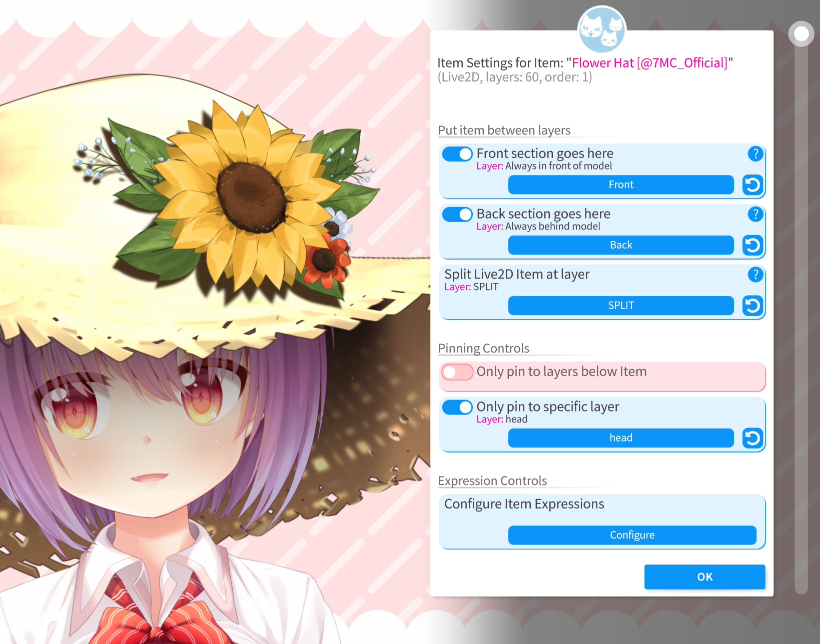Open help for Front section goes here

pos(755,154)
